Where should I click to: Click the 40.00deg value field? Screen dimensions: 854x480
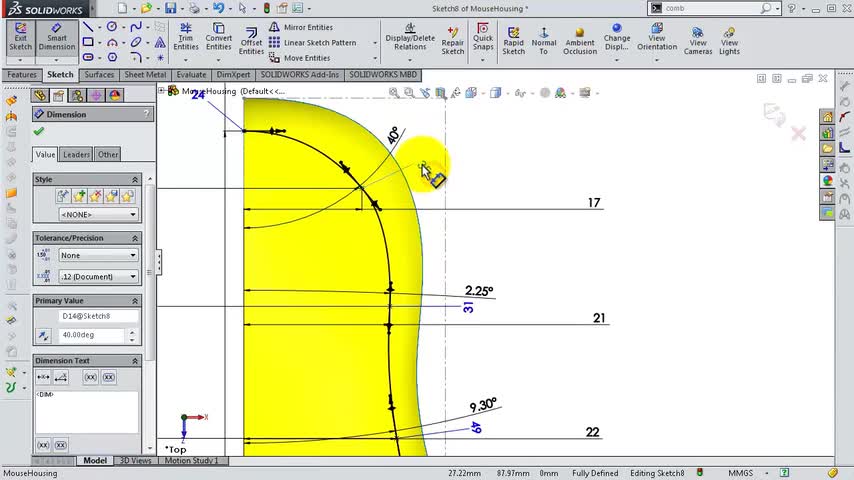(x=92, y=335)
